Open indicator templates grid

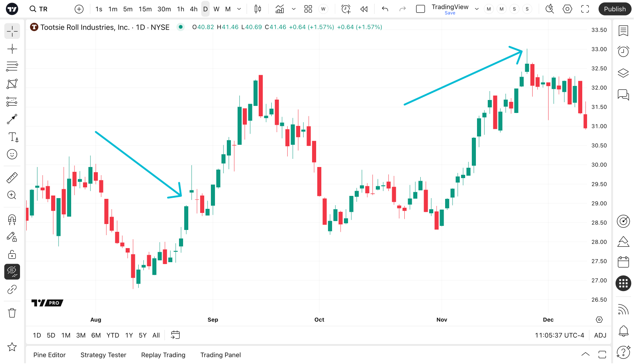308,9
